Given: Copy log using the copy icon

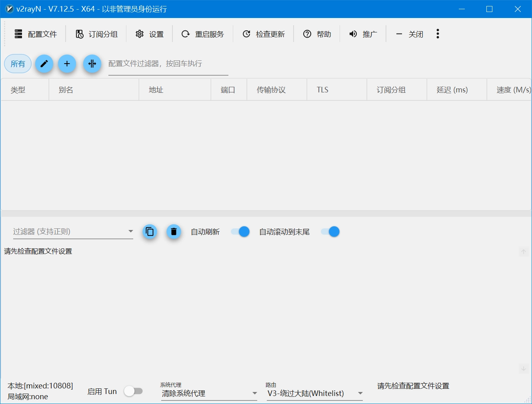Looking at the screenshot, I should click(150, 232).
